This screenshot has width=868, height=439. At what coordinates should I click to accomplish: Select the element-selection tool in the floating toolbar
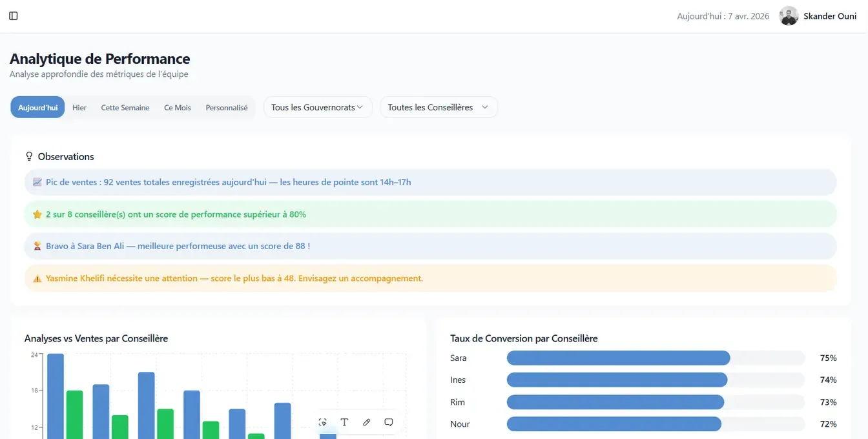tap(323, 422)
